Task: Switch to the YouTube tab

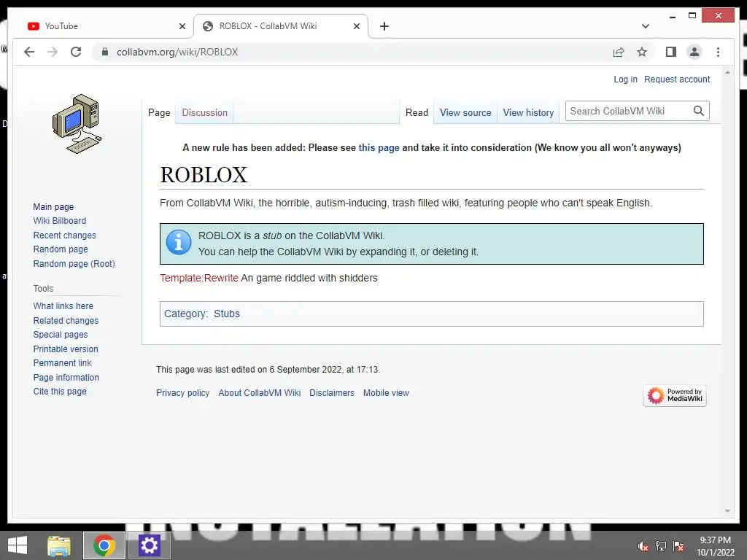Action: [x=102, y=26]
